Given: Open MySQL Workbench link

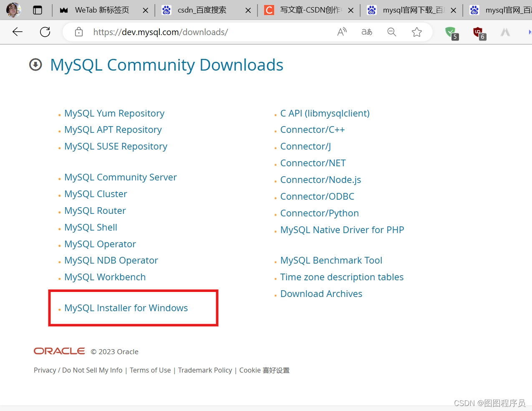Looking at the screenshot, I should click(x=105, y=277).
